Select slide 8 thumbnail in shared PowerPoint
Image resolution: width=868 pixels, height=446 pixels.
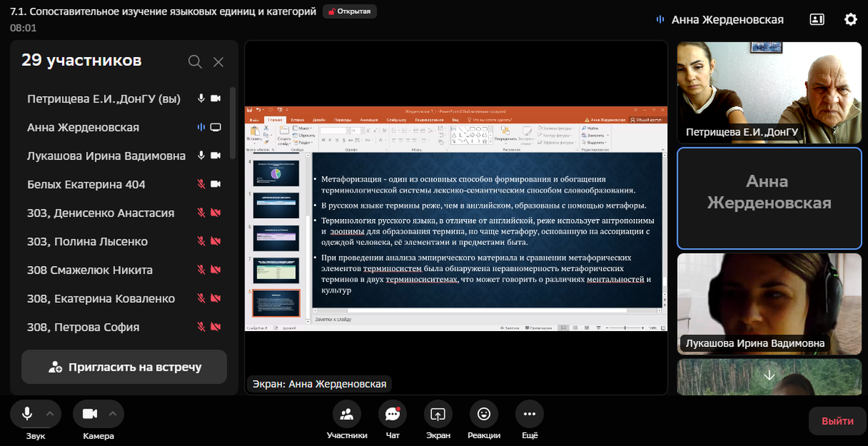[276, 304]
